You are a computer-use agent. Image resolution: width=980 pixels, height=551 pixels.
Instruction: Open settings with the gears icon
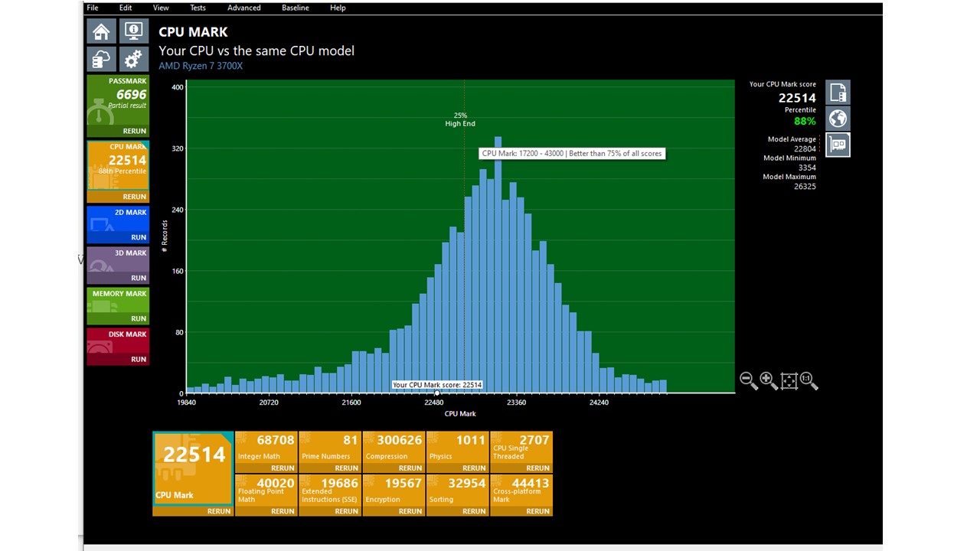click(133, 59)
